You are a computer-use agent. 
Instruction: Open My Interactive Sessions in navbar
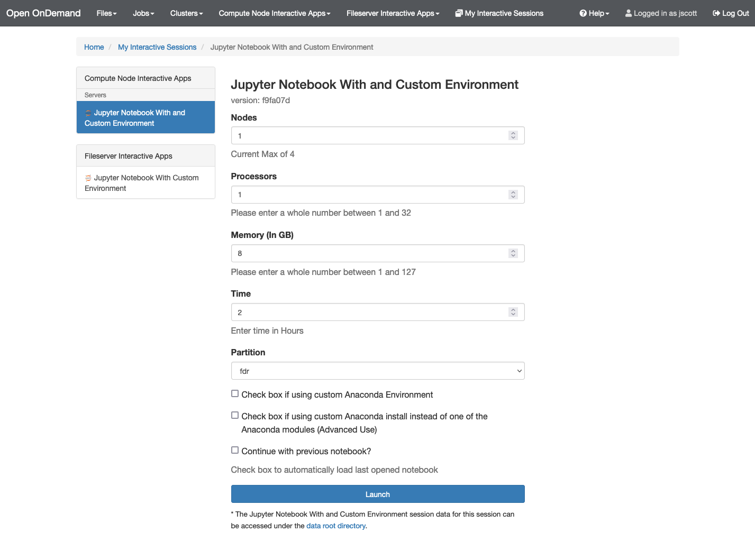click(499, 13)
